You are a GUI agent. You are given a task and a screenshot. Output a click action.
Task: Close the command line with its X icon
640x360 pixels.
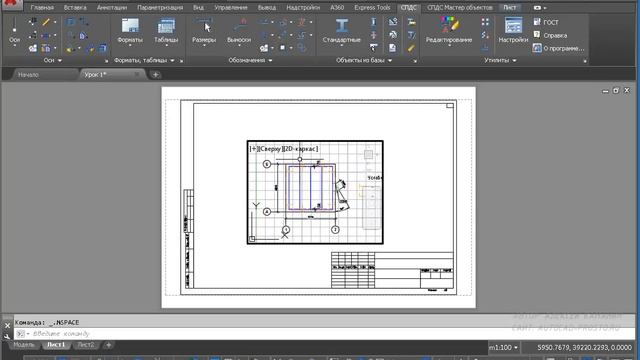tap(7, 326)
